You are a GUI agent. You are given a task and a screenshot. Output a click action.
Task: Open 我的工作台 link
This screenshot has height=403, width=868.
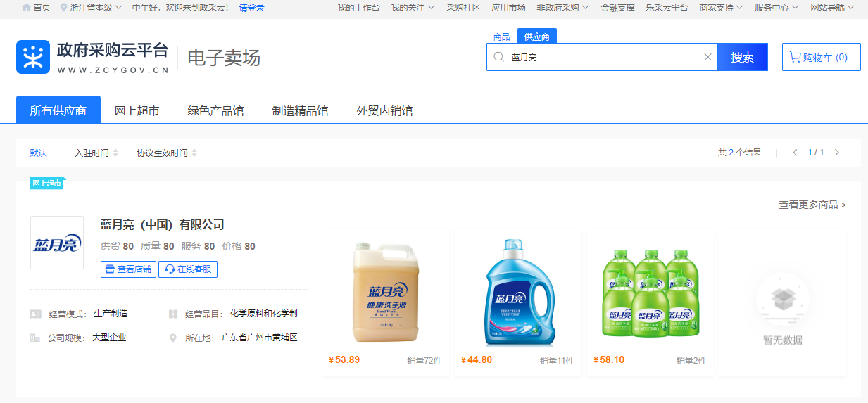point(358,8)
